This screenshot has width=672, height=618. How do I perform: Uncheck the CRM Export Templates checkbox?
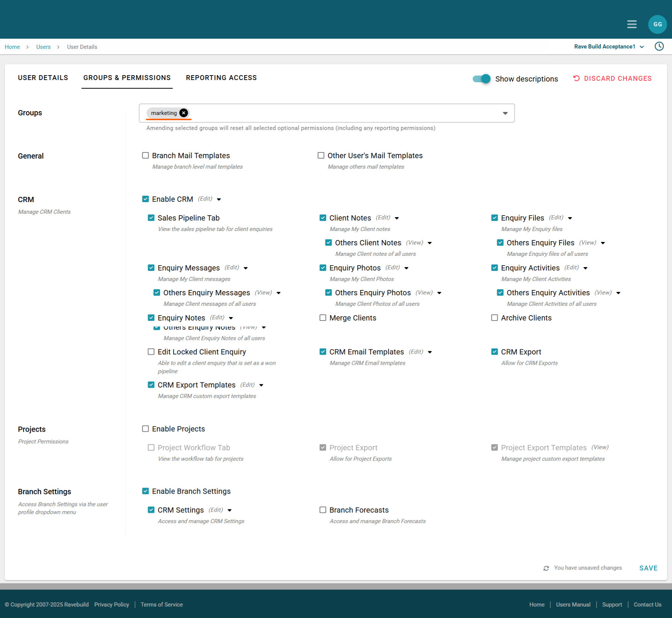coord(151,385)
